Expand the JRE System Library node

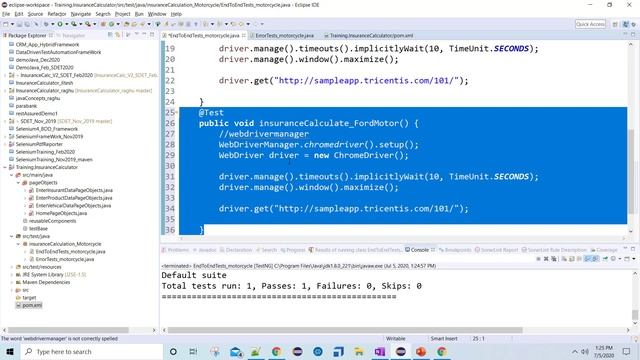click(12, 275)
